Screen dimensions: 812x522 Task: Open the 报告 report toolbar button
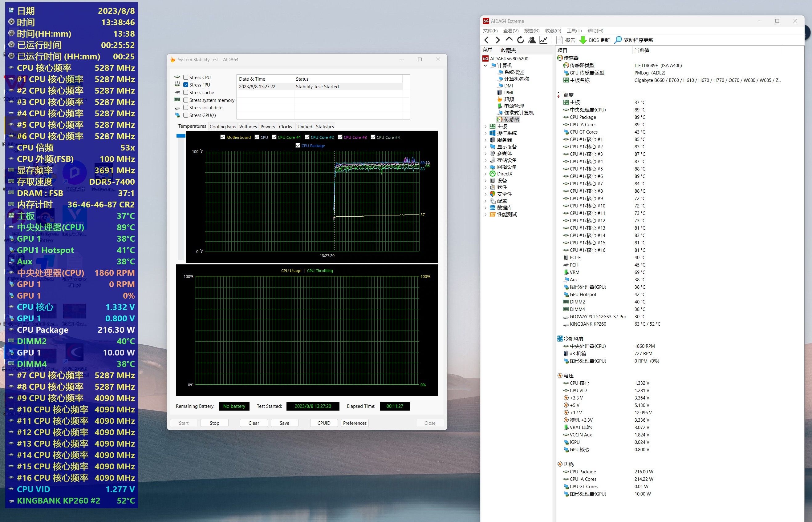[566, 40]
